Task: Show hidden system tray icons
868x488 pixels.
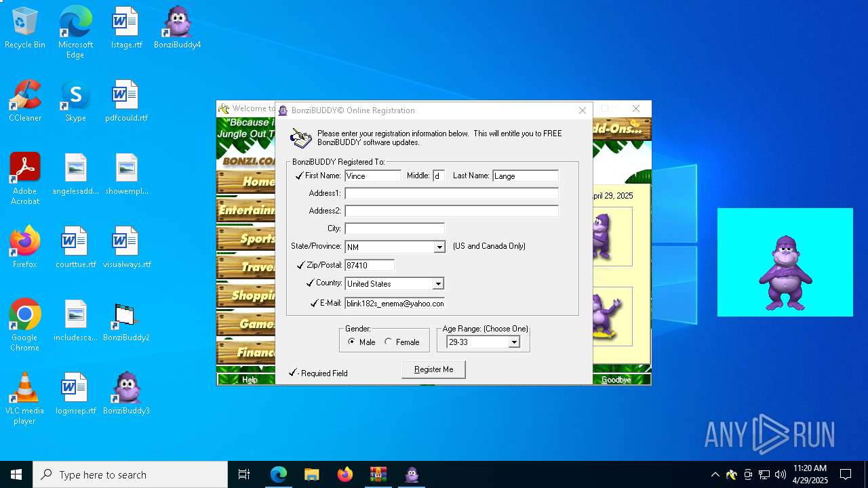Action: 715,474
